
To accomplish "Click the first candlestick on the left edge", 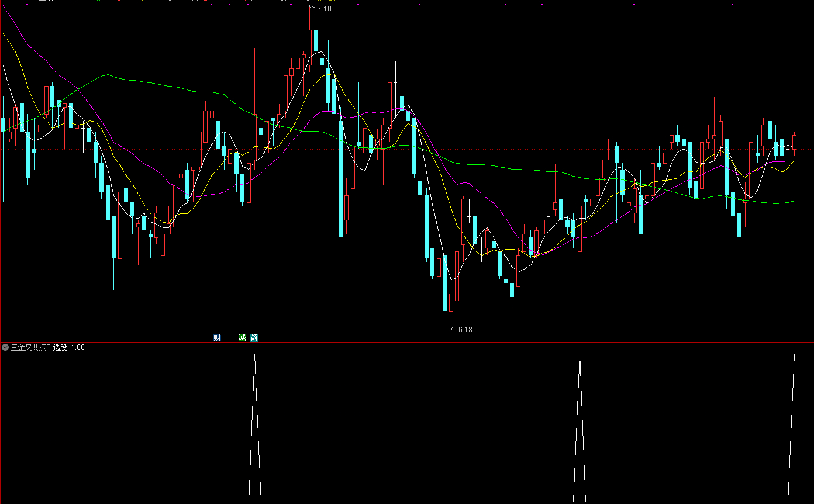I will pos(4,125).
